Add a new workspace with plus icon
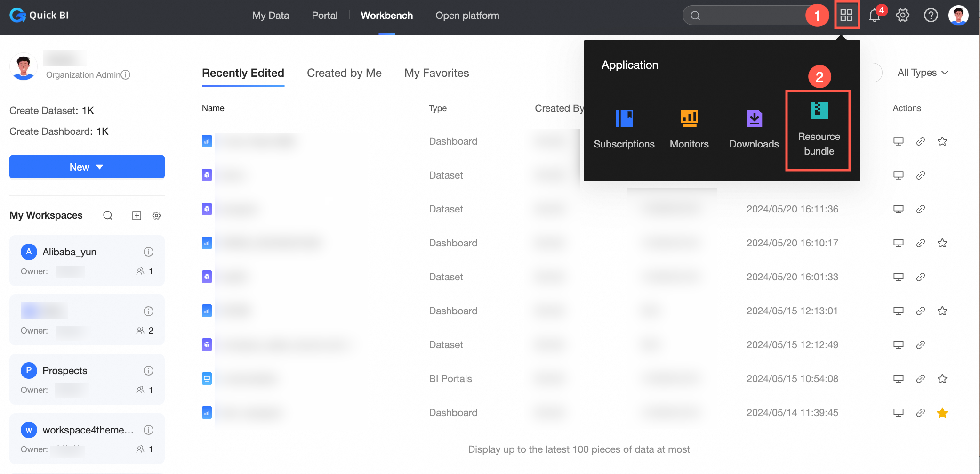This screenshot has height=474, width=980. (x=137, y=215)
